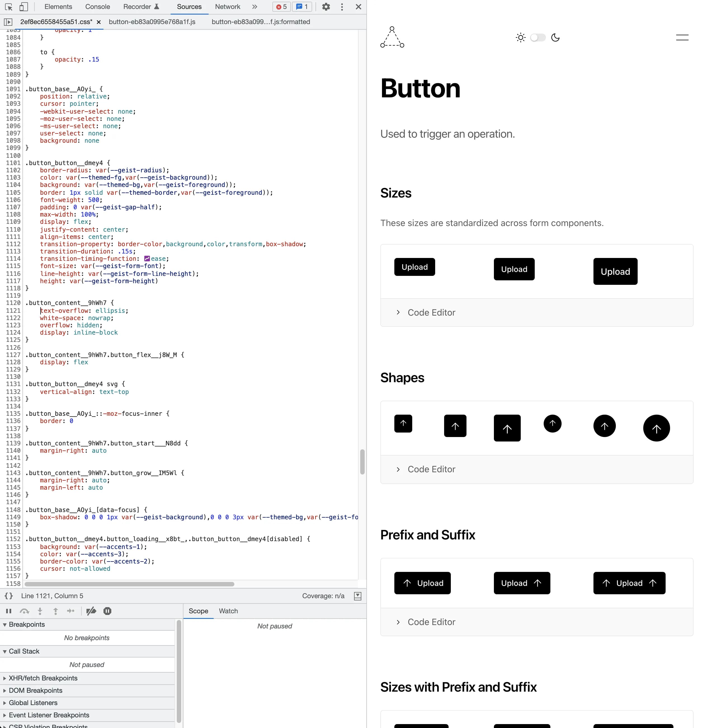
Task: Toggle the device toolbar icon
Action: [x=23, y=7]
